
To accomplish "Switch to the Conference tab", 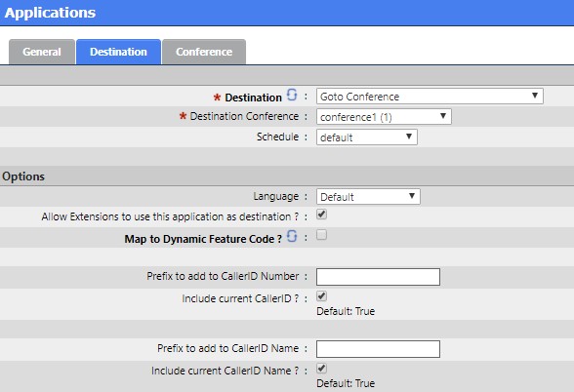I will 204,52.
